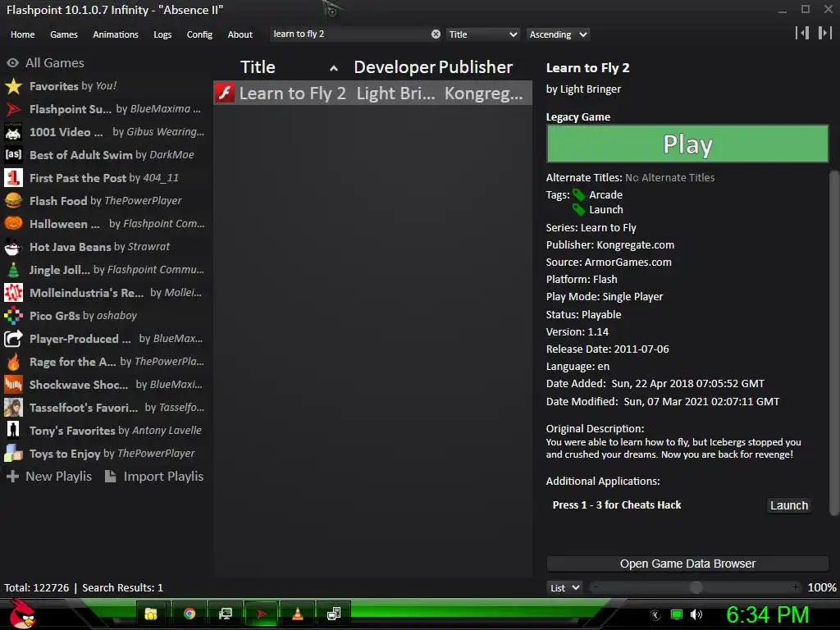Click the search box containing learn to fly 2
The width and height of the screenshot is (840, 630).
pyautogui.click(x=349, y=34)
